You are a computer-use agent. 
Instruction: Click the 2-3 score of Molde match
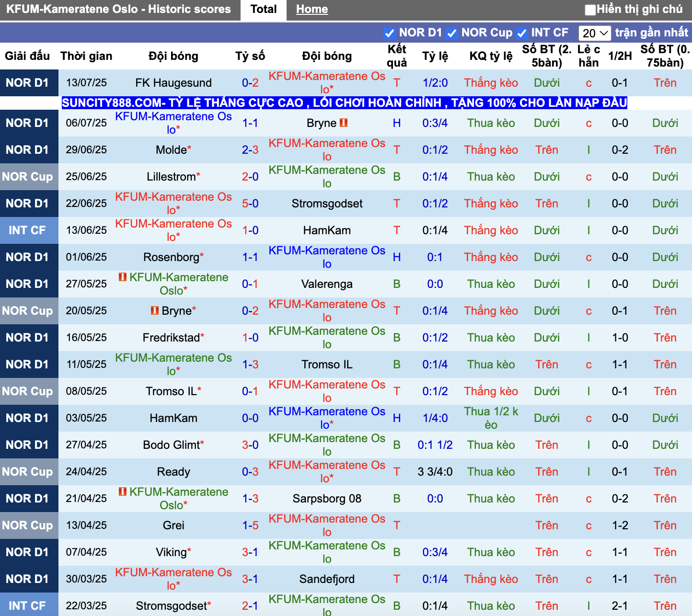point(250,150)
